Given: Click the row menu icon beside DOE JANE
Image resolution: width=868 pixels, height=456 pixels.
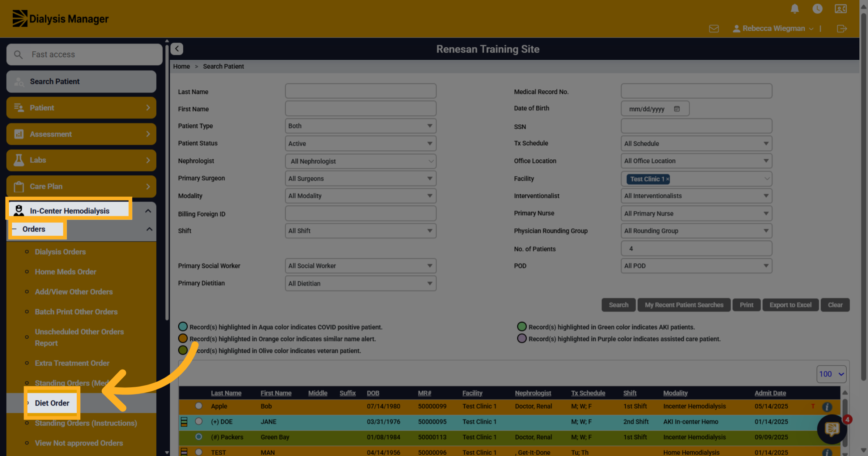Looking at the screenshot, I should pyautogui.click(x=184, y=421).
